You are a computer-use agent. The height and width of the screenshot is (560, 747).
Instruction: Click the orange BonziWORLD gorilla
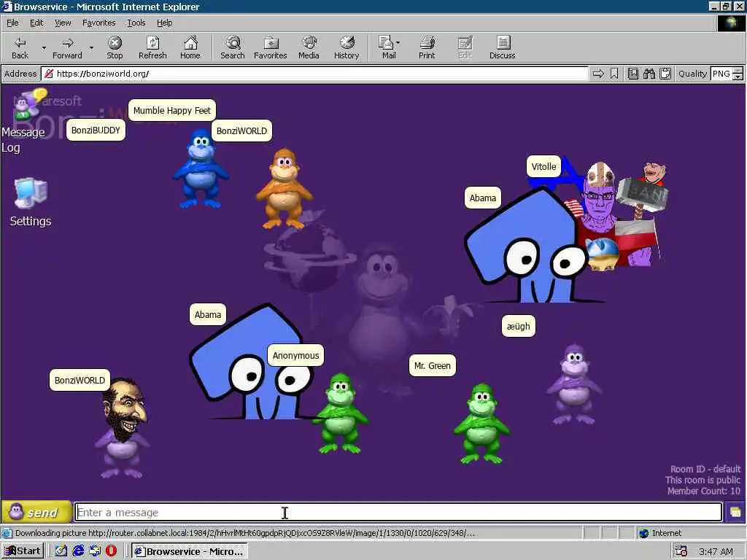285,188
